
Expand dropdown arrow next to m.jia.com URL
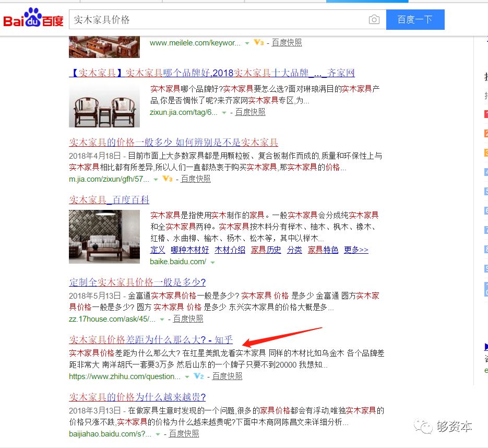[156, 179]
